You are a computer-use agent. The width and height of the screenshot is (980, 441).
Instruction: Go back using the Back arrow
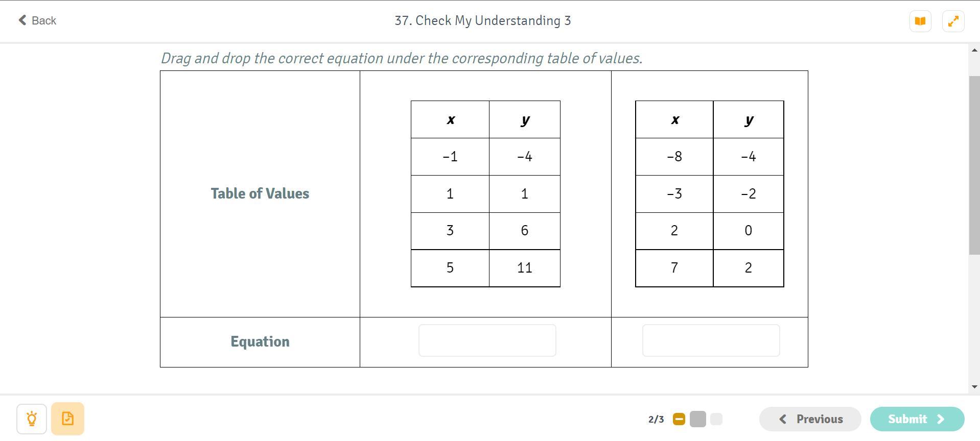pyautogui.click(x=37, y=20)
